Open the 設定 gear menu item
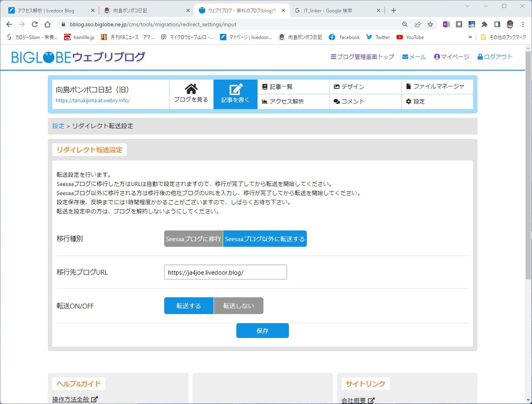Screen dimensions: 532x404 [437, 102]
